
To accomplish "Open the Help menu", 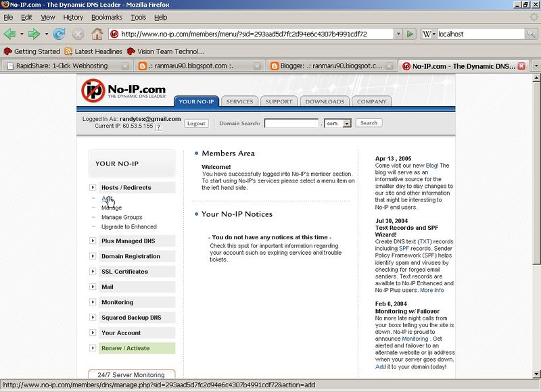I will point(160,18).
